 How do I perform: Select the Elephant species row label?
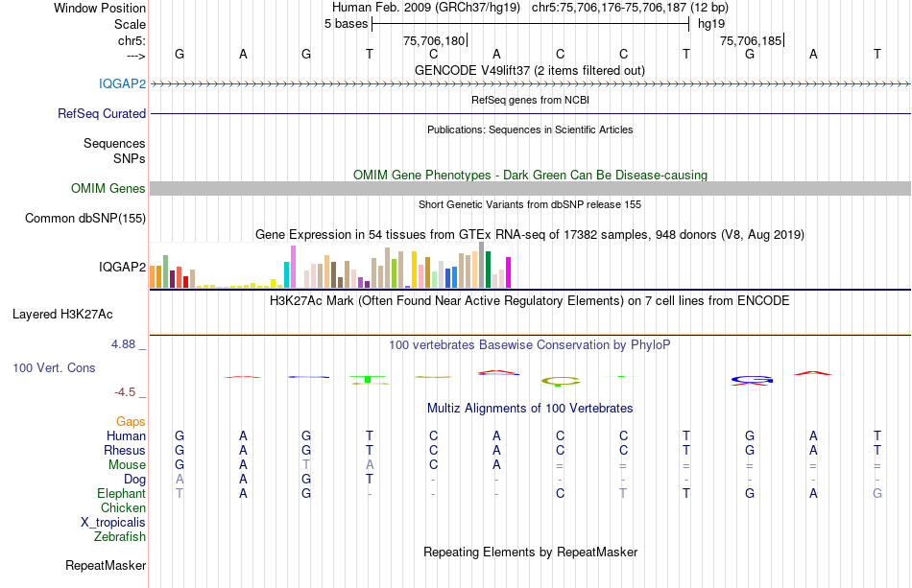click(121, 493)
